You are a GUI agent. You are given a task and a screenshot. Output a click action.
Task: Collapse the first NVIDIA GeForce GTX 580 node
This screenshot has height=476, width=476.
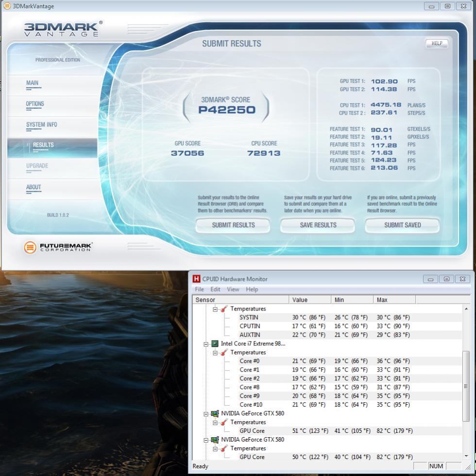pos(206,414)
